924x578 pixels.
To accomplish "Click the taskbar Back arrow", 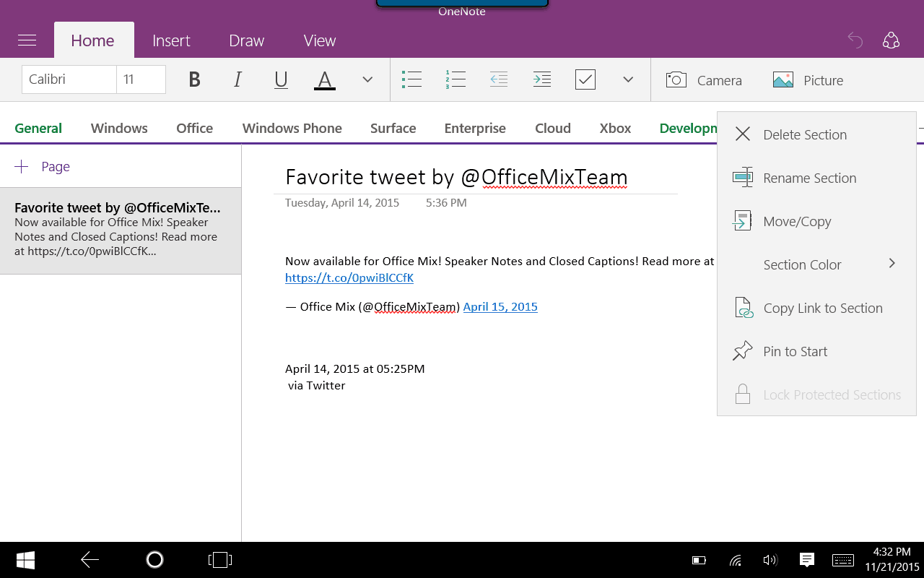I will pyautogui.click(x=90, y=560).
